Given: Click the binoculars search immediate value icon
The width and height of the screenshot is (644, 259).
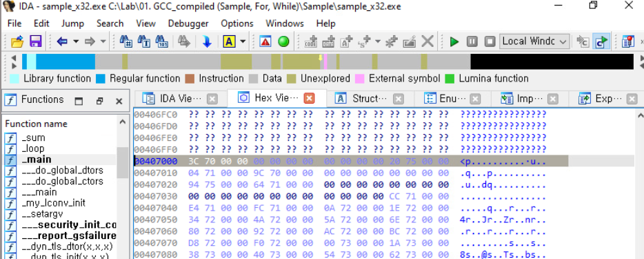Looking at the screenshot, I should tap(125, 41).
